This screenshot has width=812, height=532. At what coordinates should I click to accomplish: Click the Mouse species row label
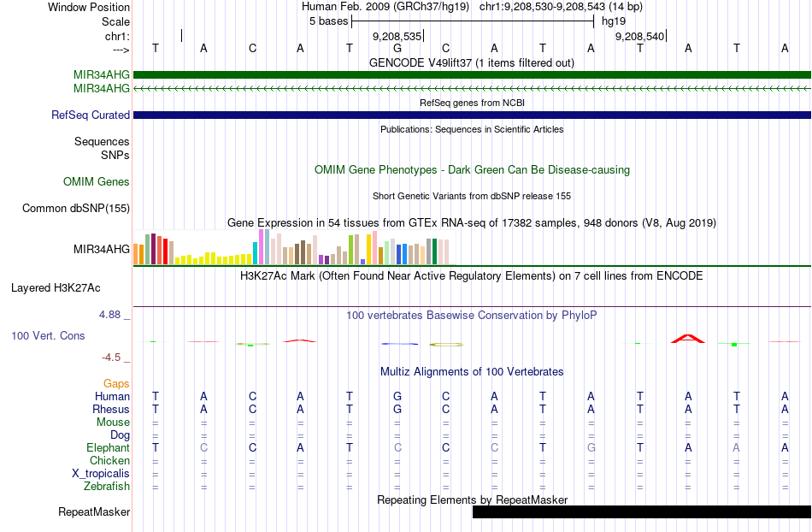coord(113,423)
